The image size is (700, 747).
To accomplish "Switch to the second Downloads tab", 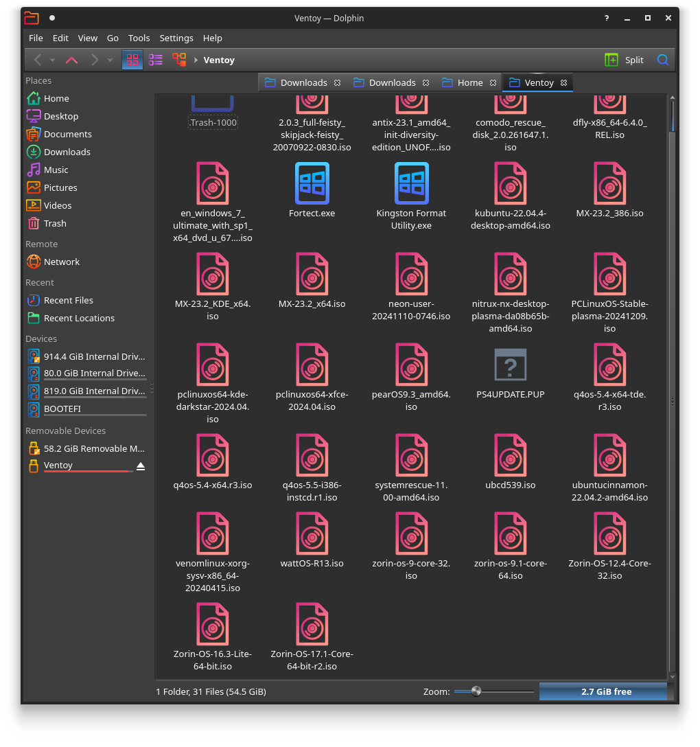I will click(x=391, y=83).
